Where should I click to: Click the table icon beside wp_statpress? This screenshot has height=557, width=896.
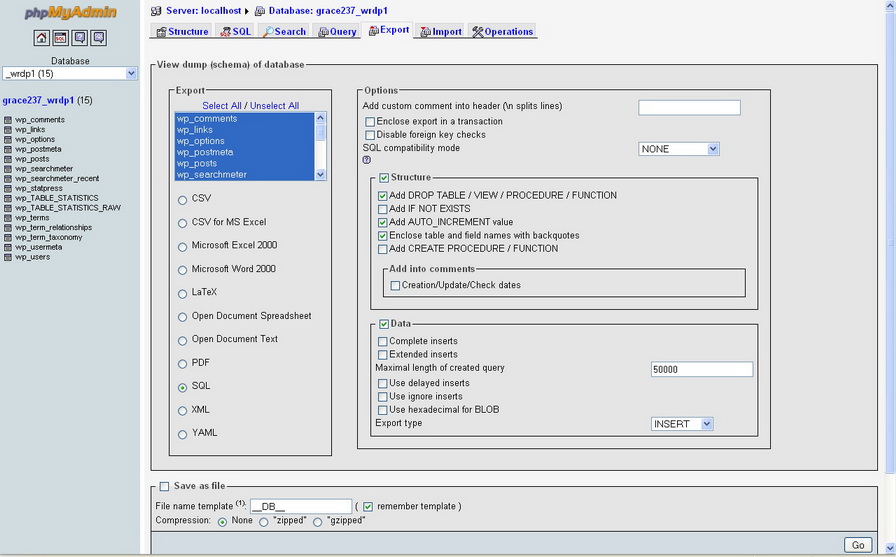tap(8, 189)
